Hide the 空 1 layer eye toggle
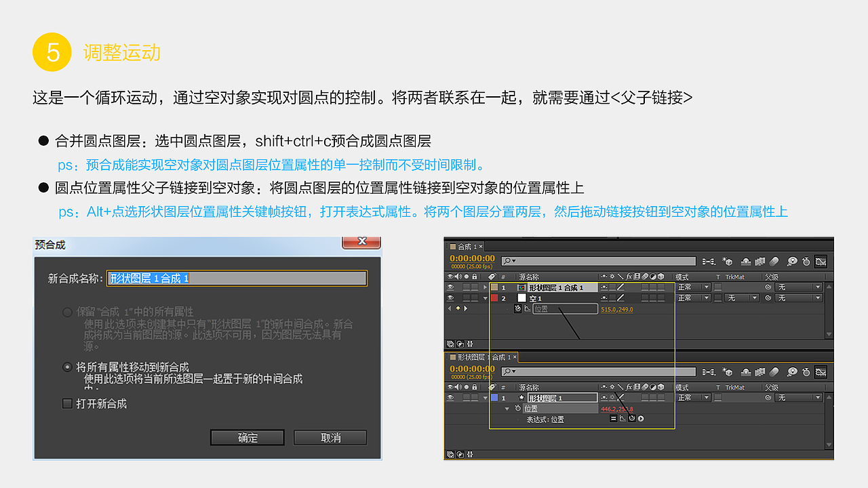 pos(450,298)
